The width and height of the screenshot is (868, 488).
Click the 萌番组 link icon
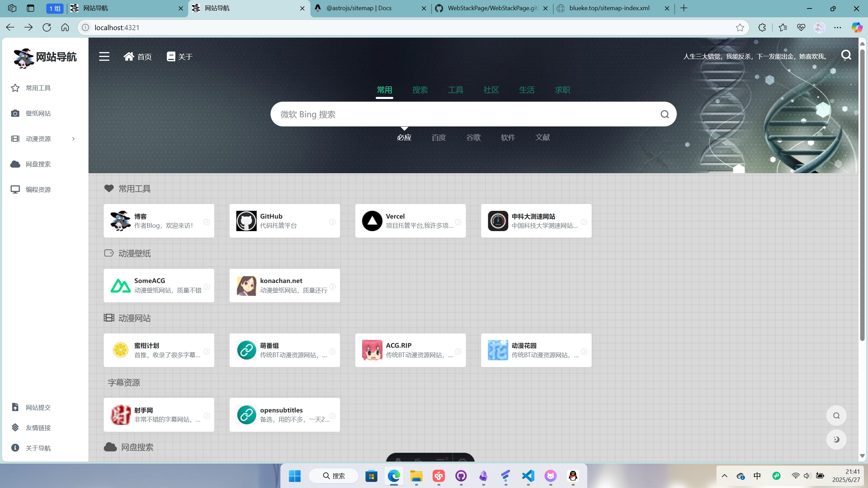tap(246, 350)
